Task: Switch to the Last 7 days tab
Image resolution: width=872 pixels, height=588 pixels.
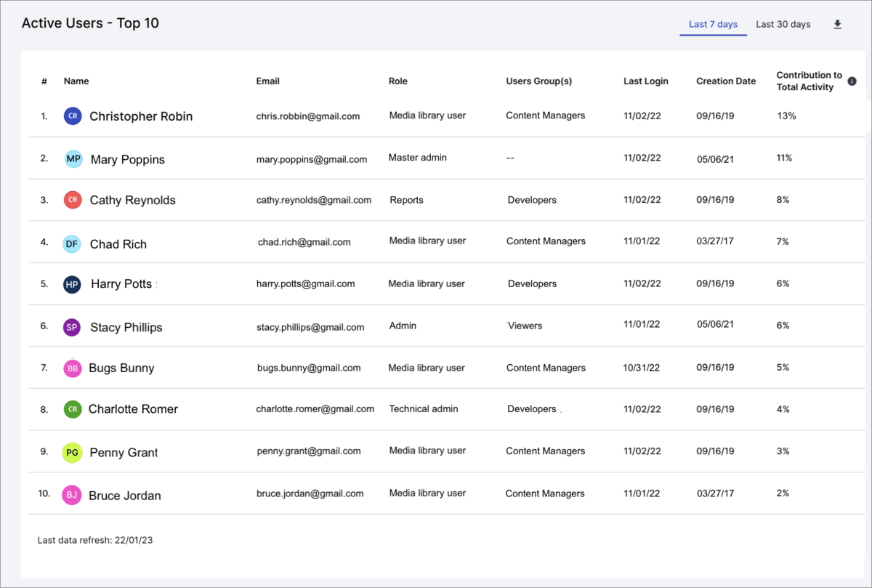Action: [713, 25]
